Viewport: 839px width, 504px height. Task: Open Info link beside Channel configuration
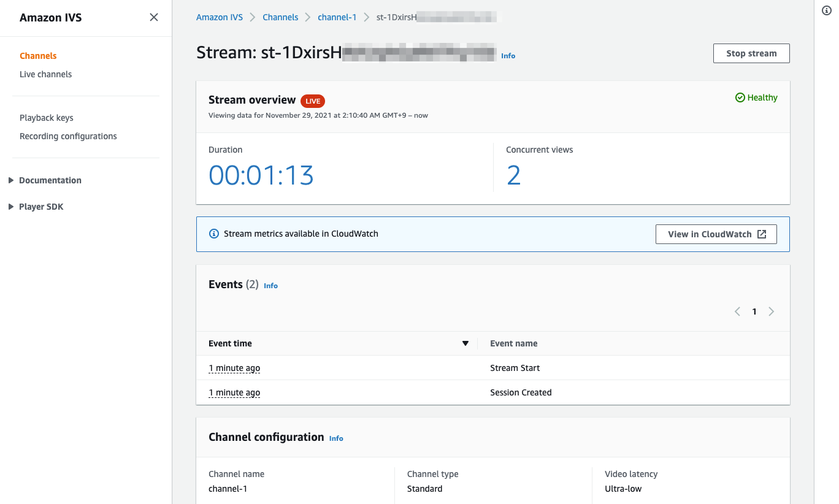click(336, 438)
